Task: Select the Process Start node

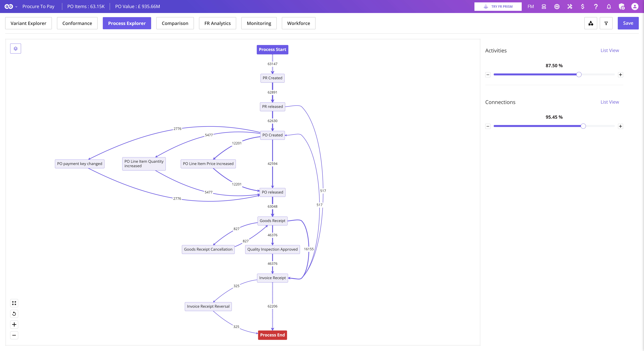Action: [272, 49]
